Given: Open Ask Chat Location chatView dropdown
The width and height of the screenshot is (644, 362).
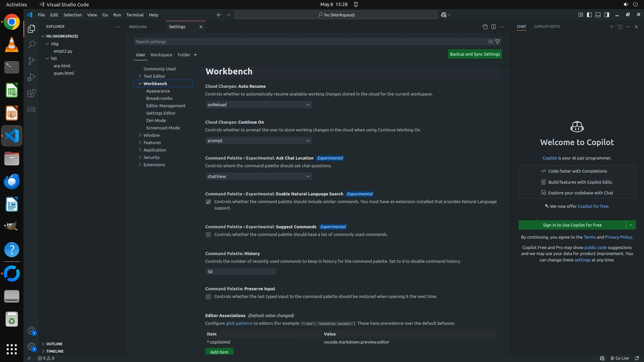Looking at the screenshot, I should tap(259, 176).
